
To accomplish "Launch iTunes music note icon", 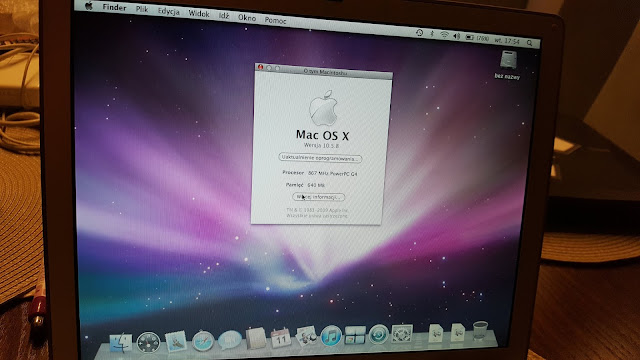I will pos(331,337).
